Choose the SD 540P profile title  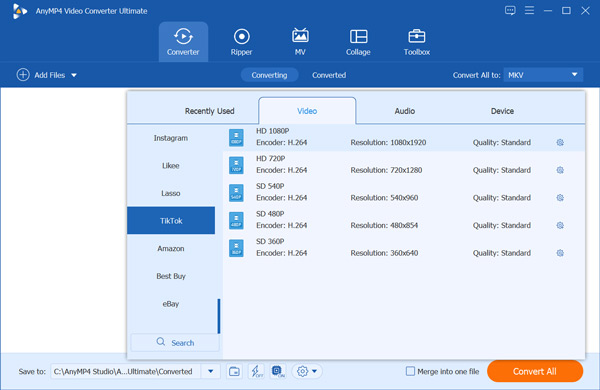tap(270, 186)
